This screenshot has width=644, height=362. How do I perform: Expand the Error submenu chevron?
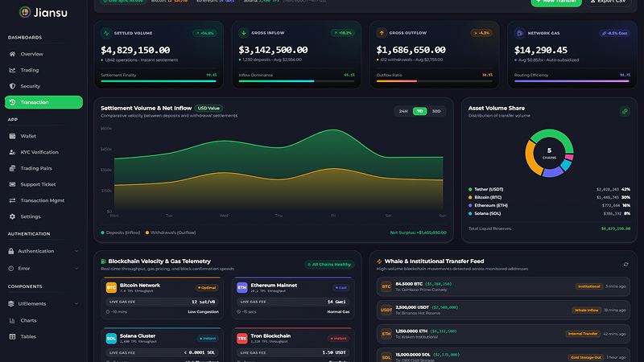point(76,269)
